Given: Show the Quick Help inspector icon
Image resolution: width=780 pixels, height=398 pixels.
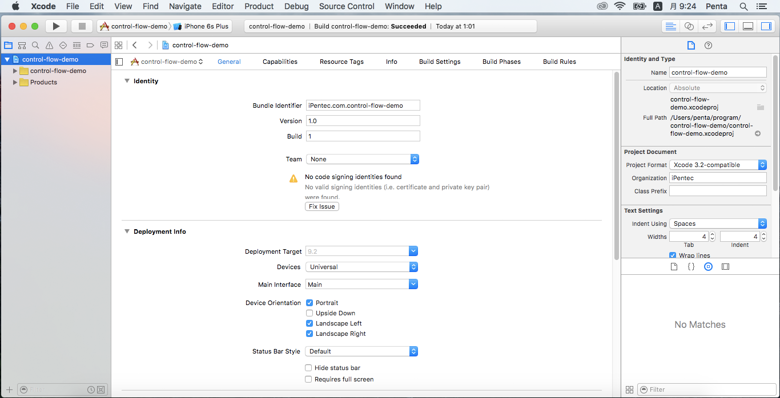Looking at the screenshot, I should [708, 45].
